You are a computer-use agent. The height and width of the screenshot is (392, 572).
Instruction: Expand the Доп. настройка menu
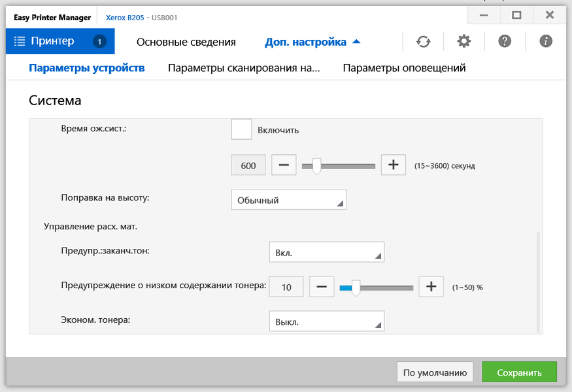[x=312, y=42]
